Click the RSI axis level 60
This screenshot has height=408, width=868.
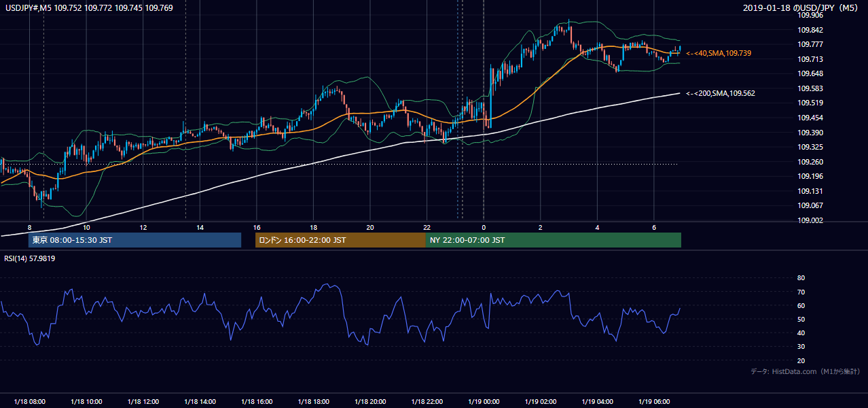(801, 305)
